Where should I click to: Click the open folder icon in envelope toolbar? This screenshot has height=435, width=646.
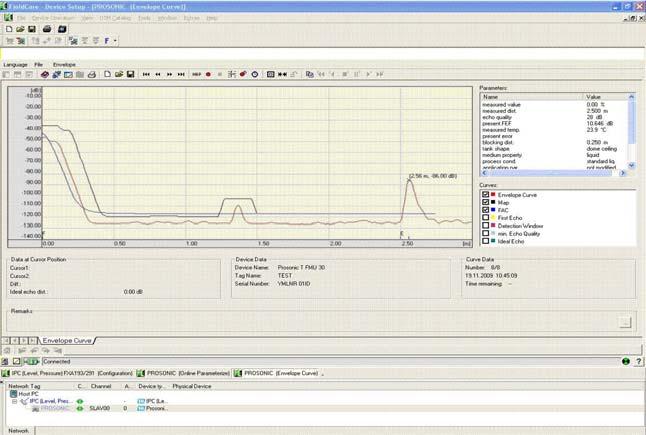tap(119, 74)
